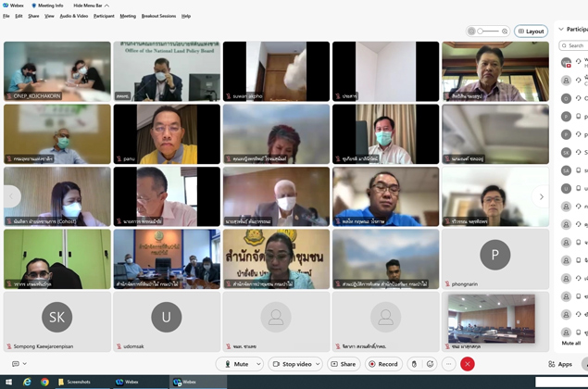588x389 pixels.
Task: Click the host avatar at top of participants list
Action: (566, 62)
